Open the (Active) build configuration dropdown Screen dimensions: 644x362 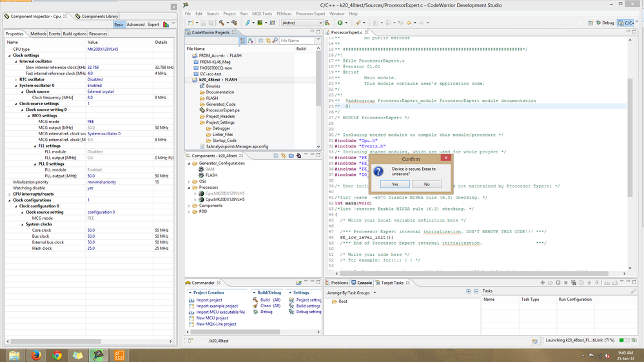tap(302, 23)
